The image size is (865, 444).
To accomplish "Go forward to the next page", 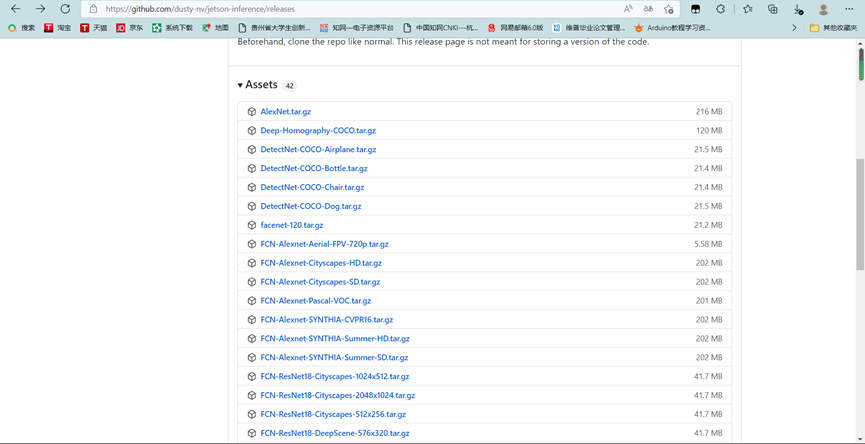I will (40, 9).
